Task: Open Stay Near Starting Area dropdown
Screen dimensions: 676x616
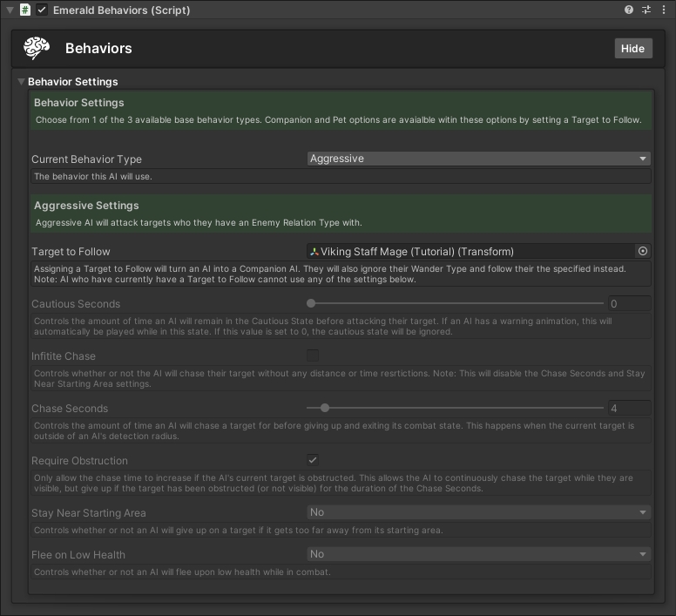Action: 478,512
